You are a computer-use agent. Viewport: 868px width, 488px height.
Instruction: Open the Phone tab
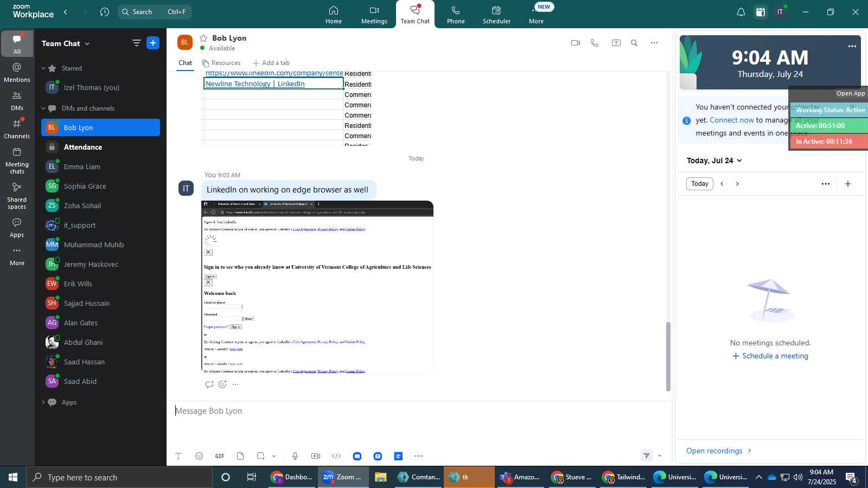point(456,15)
